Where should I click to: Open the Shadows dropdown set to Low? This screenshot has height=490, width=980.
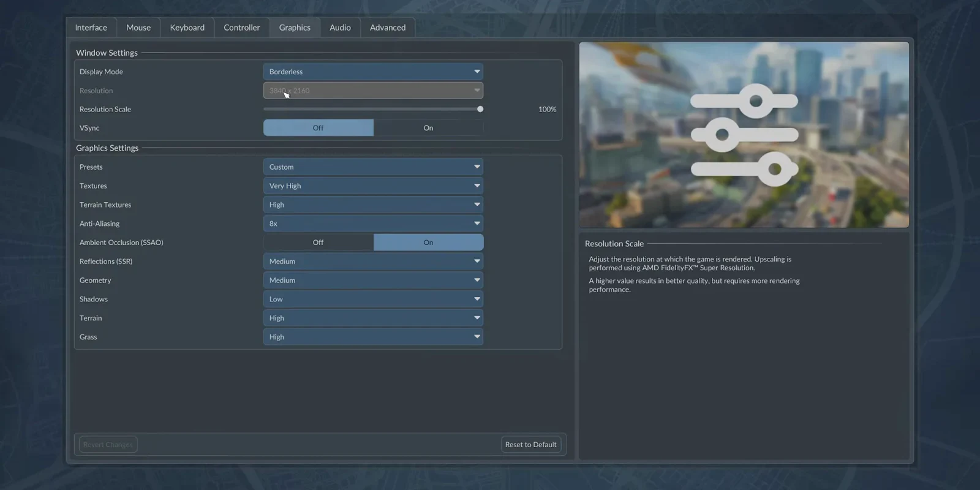(373, 299)
